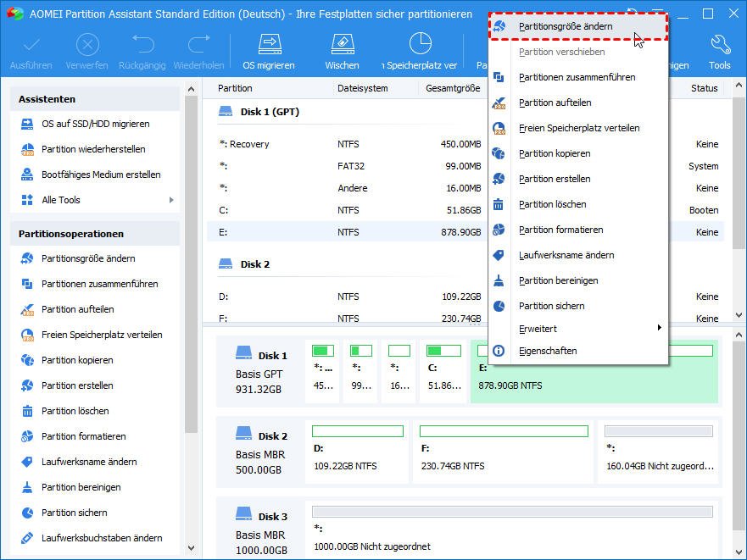Click sidebar Partition formatieren icon
This screenshot has height=560, width=747.
click(x=27, y=436)
